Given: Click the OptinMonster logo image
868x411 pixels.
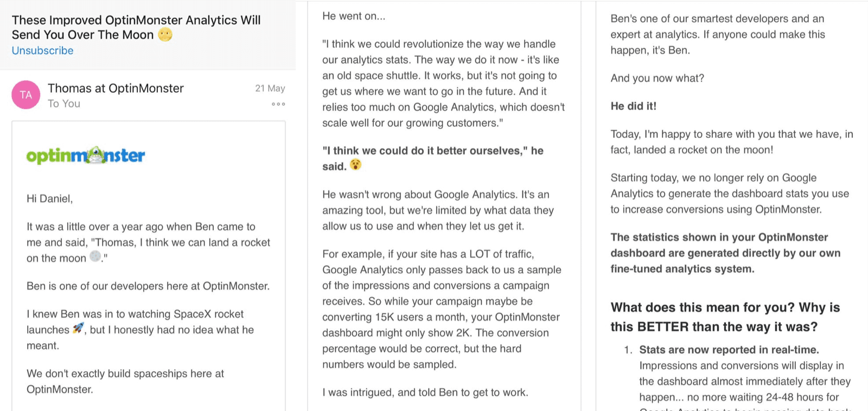Looking at the screenshot, I should point(86,156).
